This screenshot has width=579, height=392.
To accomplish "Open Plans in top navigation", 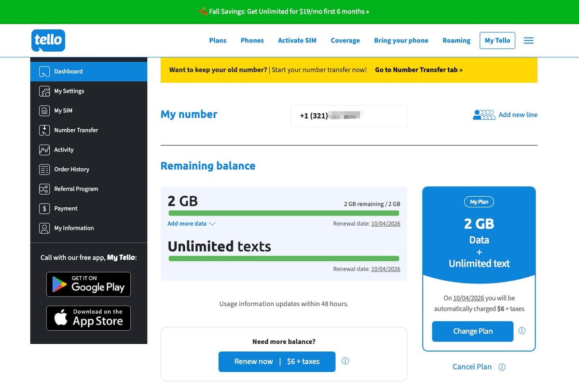I will [x=218, y=41].
